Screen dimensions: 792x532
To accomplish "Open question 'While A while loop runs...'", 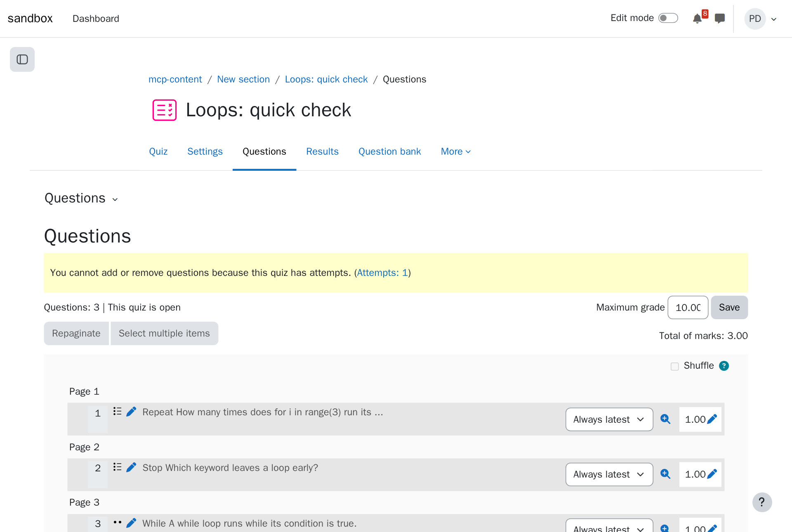I will [x=250, y=523].
